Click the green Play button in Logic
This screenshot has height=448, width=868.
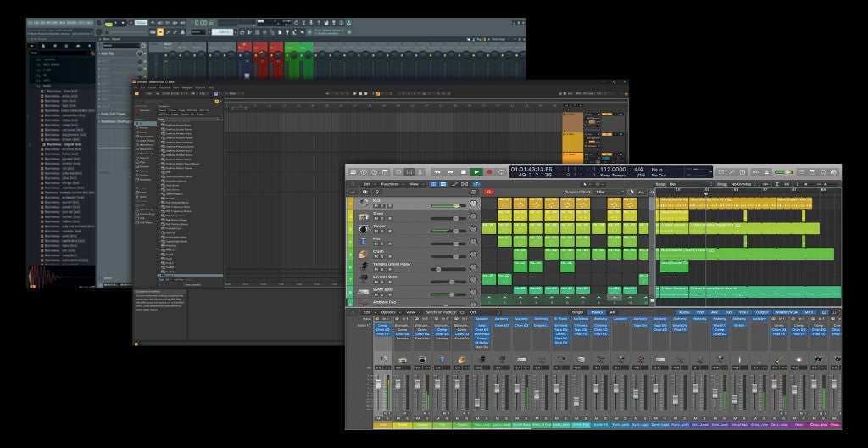(x=476, y=172)
